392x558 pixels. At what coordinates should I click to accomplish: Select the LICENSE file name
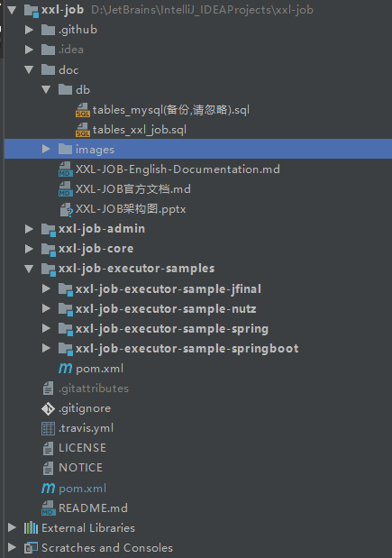point(82,448)
